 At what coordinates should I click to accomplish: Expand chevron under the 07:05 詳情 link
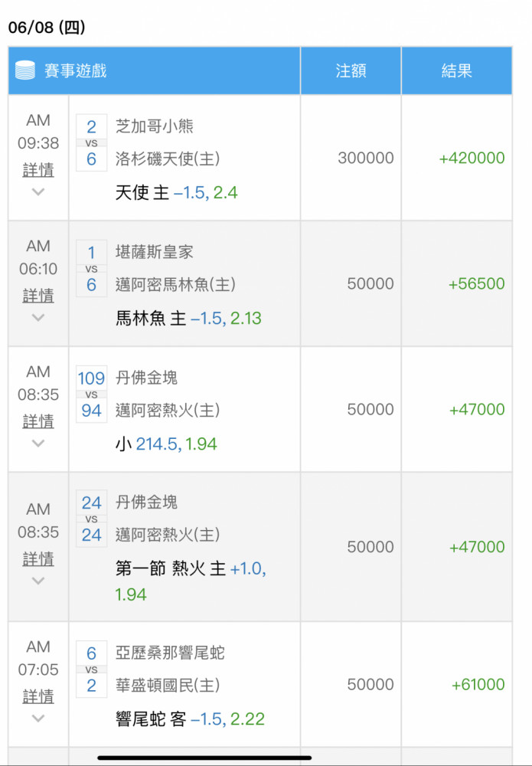(x=38, y=719)
